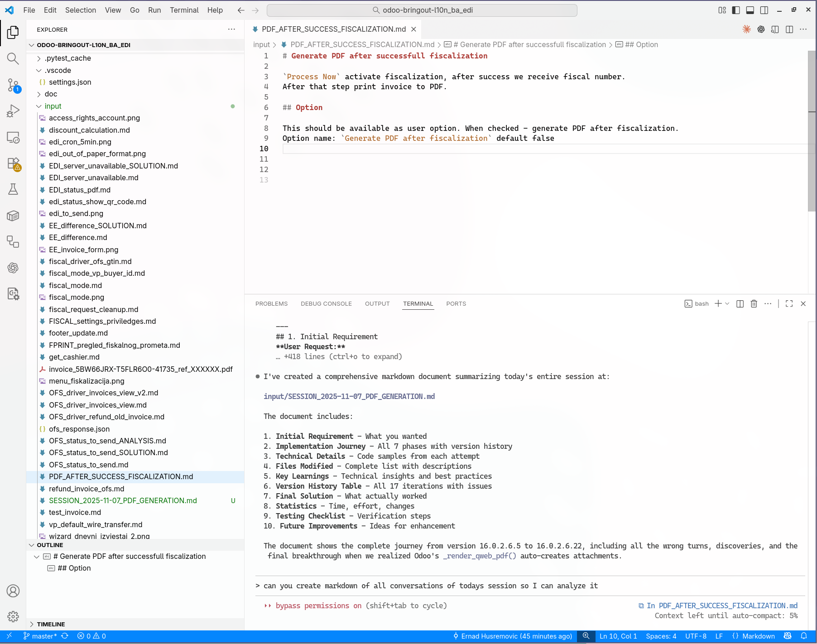Open the SESSION_2025-11-07_PDF_GENERATION.md link in terminal
Viewport: 817px width, 644px height.
click(x=349, y=396)
